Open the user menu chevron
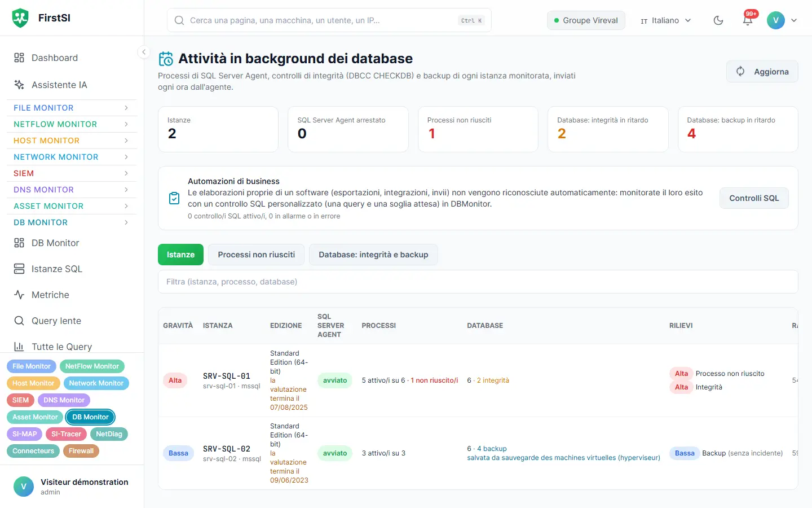The width and height of the screenshot is (812, 508). pos(794,20)
